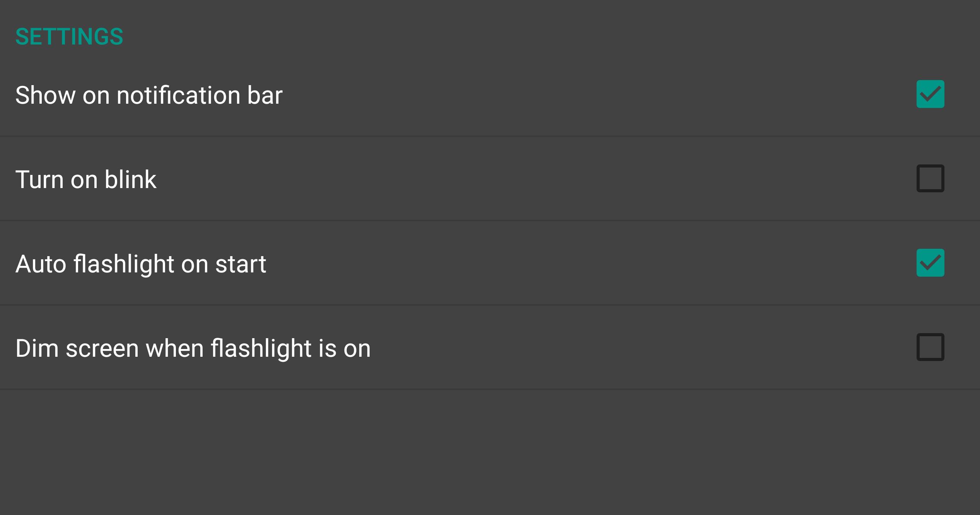Click the teal checkmark beside notification bar option
The height and width of the screenshot is (515, 980).
(x=930, y=94)
